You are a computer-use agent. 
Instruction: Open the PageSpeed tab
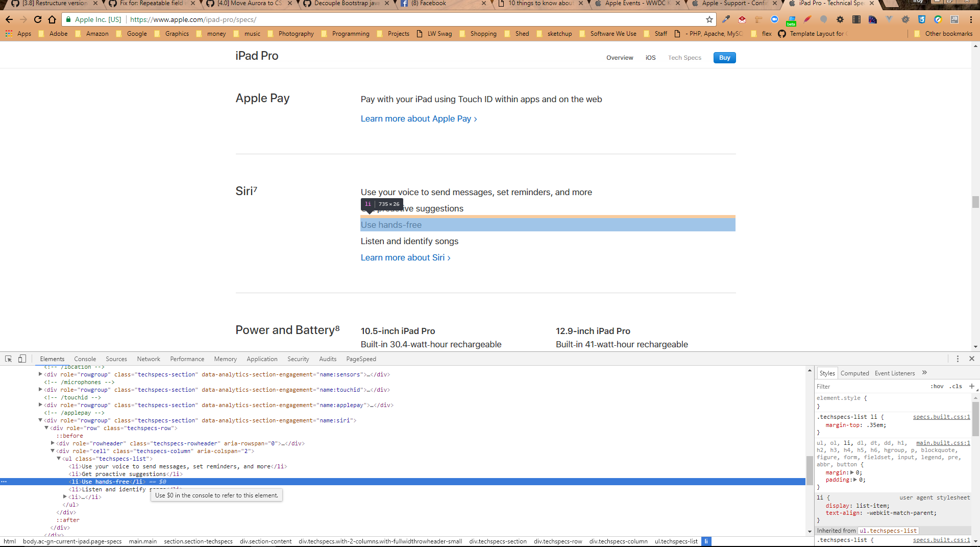point(361,359)
